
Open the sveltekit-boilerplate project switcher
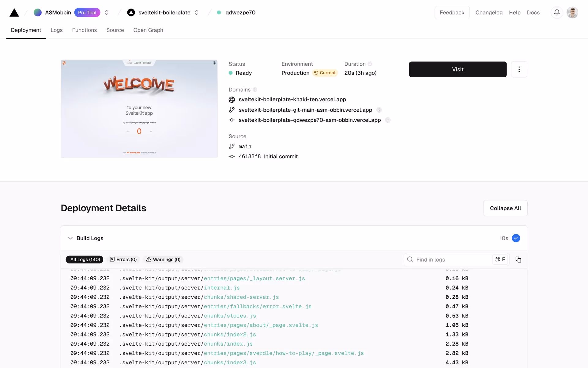click(197, 13)
